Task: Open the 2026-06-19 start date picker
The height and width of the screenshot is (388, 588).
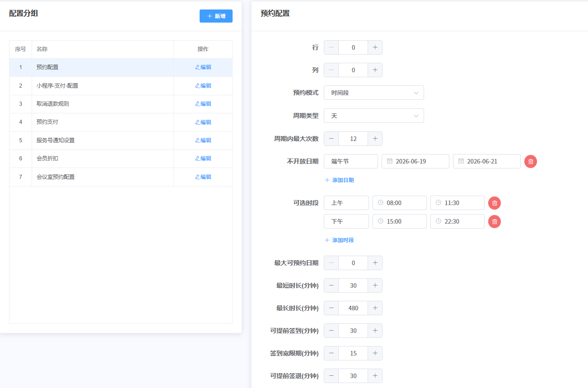Action: click(415, 161)
